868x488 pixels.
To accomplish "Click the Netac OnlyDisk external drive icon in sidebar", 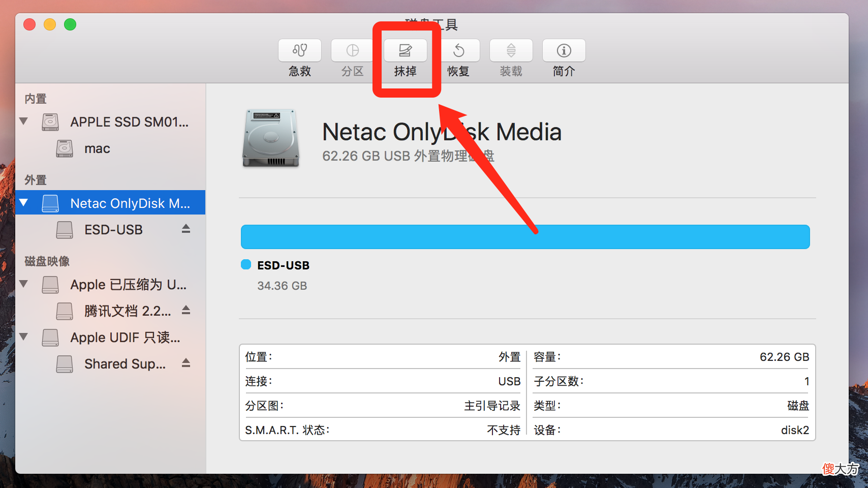I will 50,203.
